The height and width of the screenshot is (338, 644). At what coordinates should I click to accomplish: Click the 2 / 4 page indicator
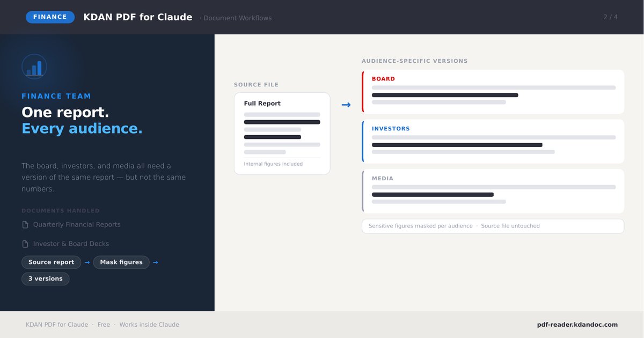[611, 17]
